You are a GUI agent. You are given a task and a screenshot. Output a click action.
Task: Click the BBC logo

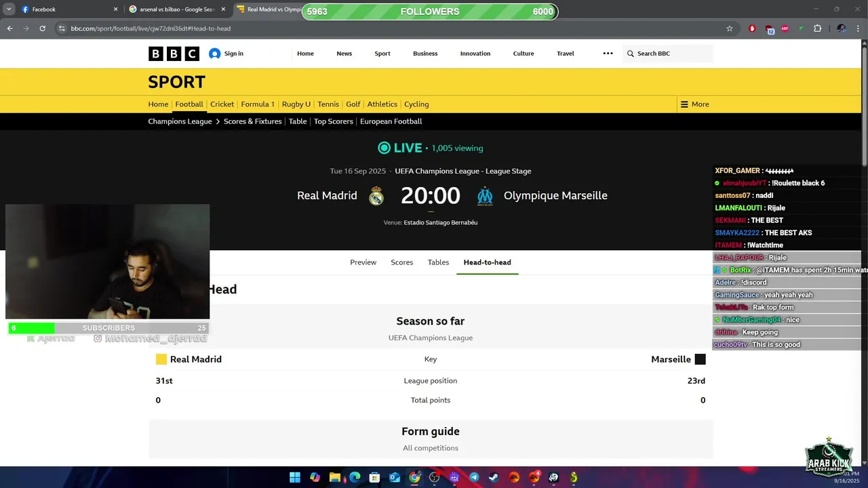174,54
